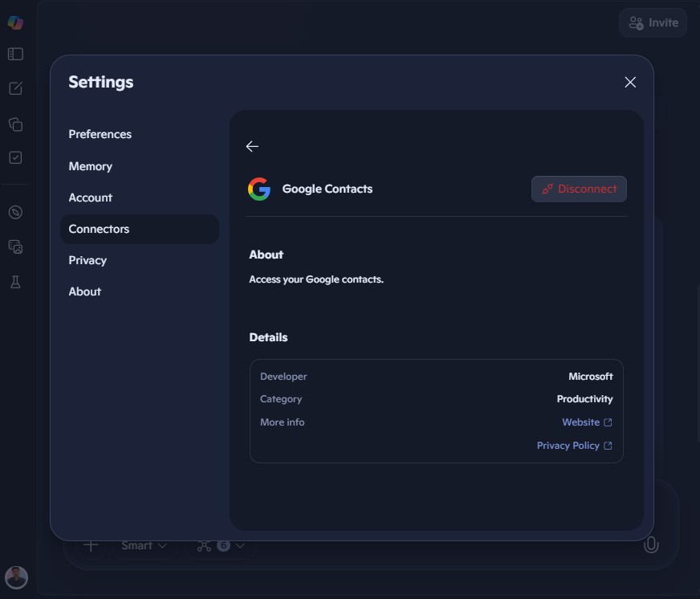
Task: View the Privacy Policy link
Action: pyautogui.click(x=575, y=446)
